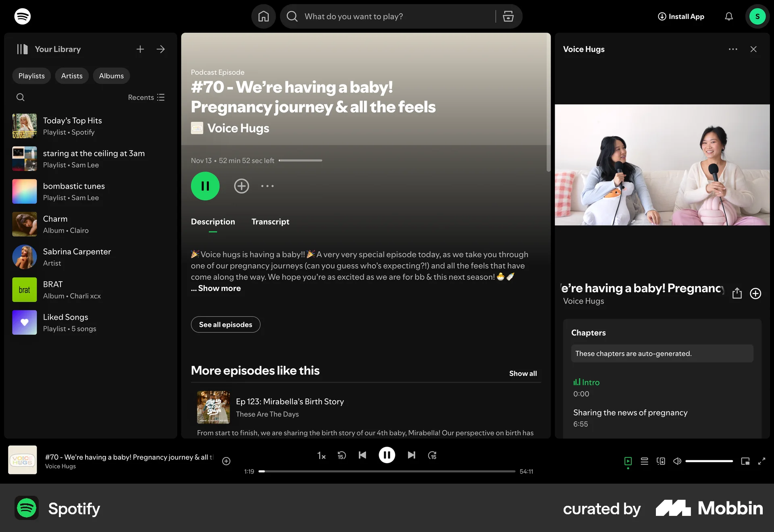Open the Home page
This screenshot has width=774, height=532.
pyautogui.click(x=264, y=16)
